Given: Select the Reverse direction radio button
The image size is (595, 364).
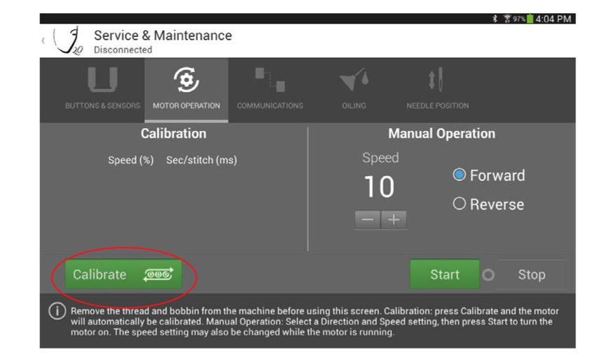Looking at the screenshot, I should pyautogui.click(x=460, y=204).
